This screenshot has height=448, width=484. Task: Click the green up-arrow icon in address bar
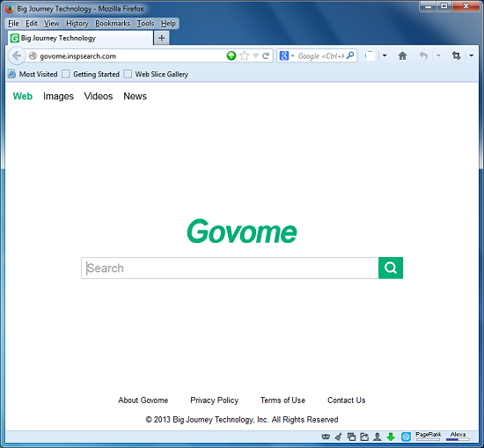pyautogui.click(x=231, y=55)
